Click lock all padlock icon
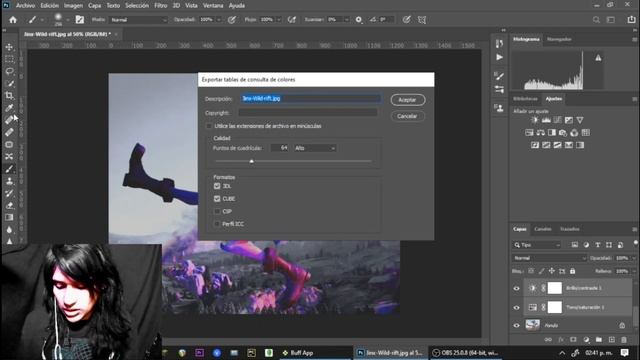The image size is (640, 360). point(572,271)
